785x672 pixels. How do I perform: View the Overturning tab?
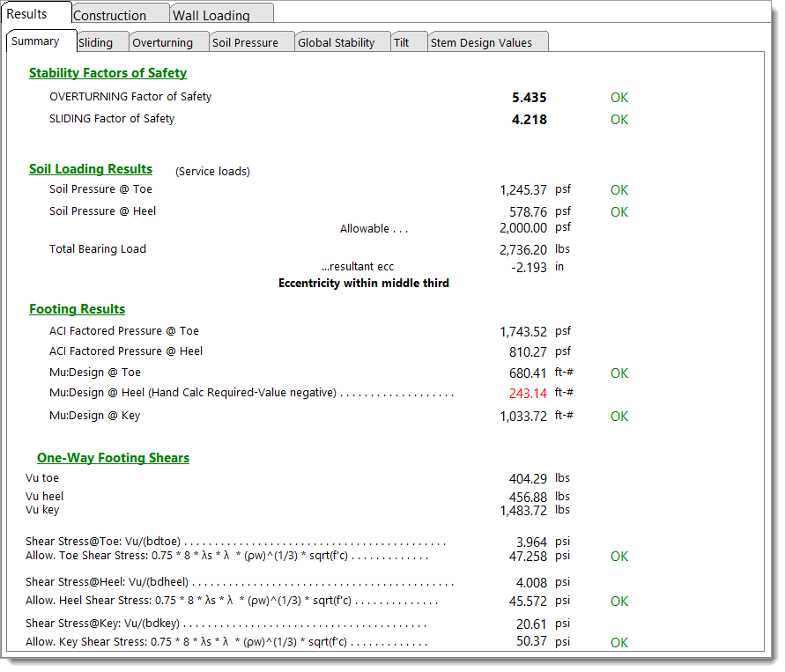coord(163,42)
